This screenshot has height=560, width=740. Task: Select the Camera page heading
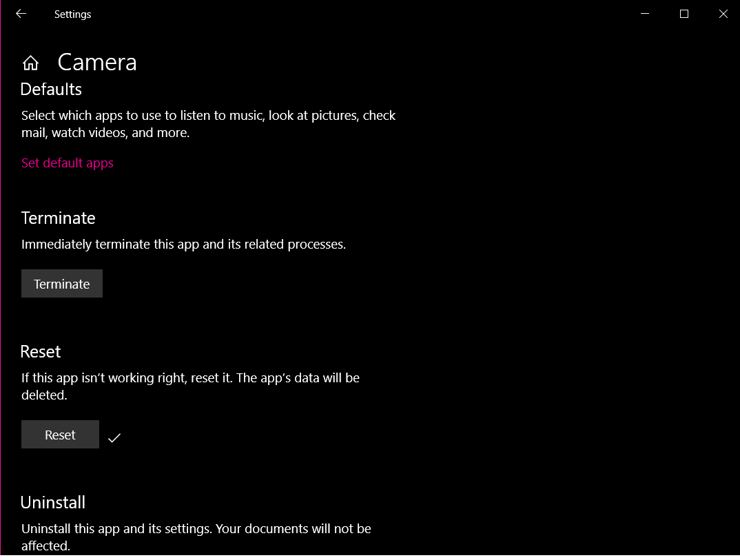(96, 62)
